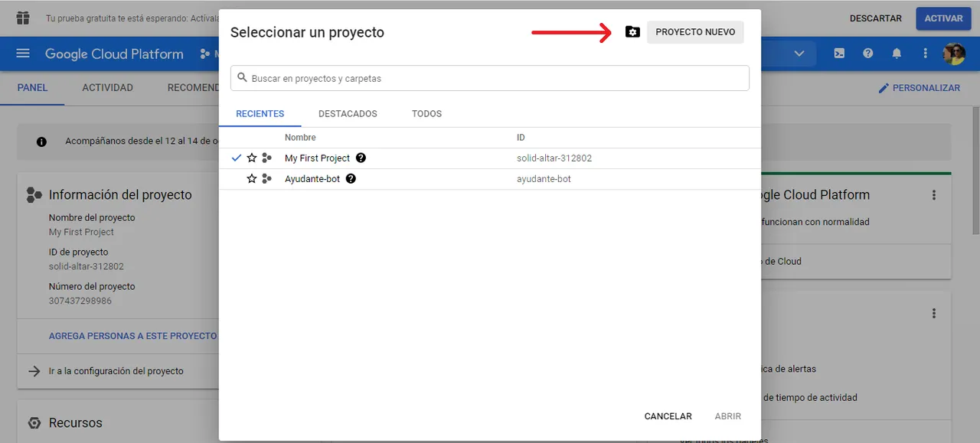Click CANCELAR in the dialog
The height and width of the screenshot is (443, 980).
tap(668, 416)
